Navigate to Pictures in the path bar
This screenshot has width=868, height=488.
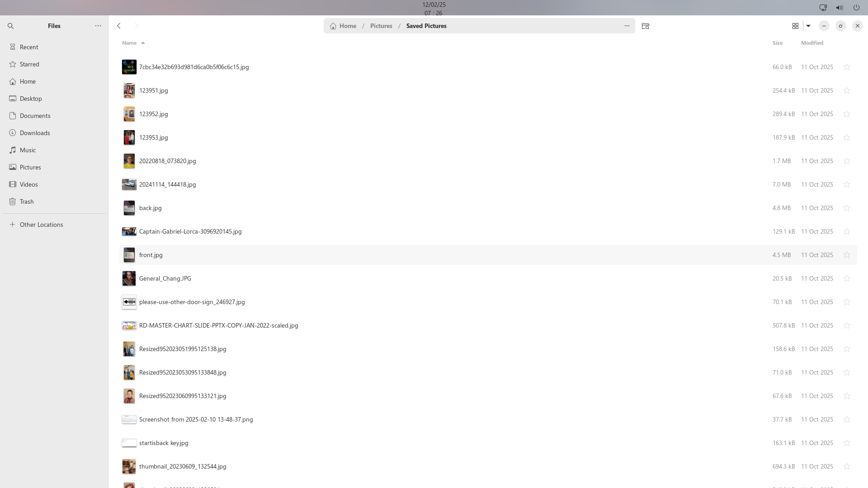point(381,26)
